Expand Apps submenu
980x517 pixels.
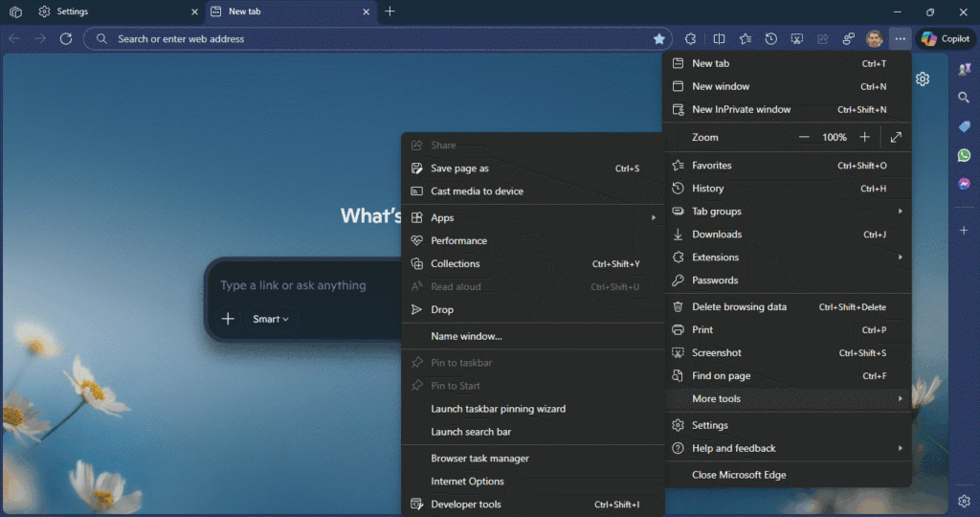pyautogui.click(x=532, y=217)
